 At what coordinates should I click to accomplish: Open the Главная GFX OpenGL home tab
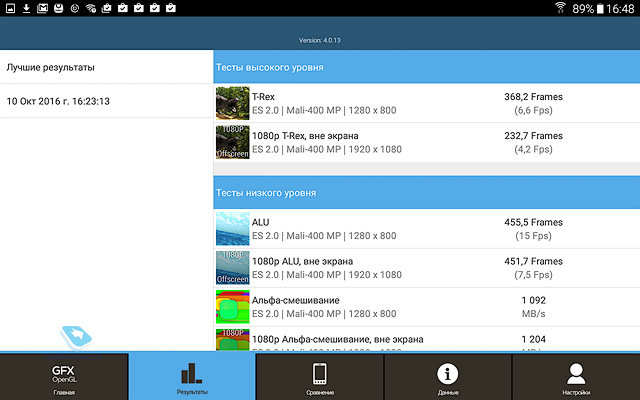tap(64, 377)
